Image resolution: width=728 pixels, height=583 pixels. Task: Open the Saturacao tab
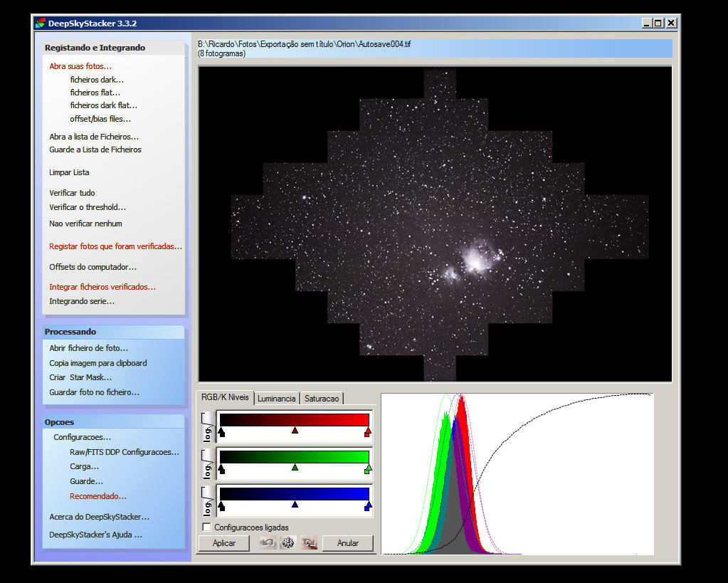(x=322, y=399)
